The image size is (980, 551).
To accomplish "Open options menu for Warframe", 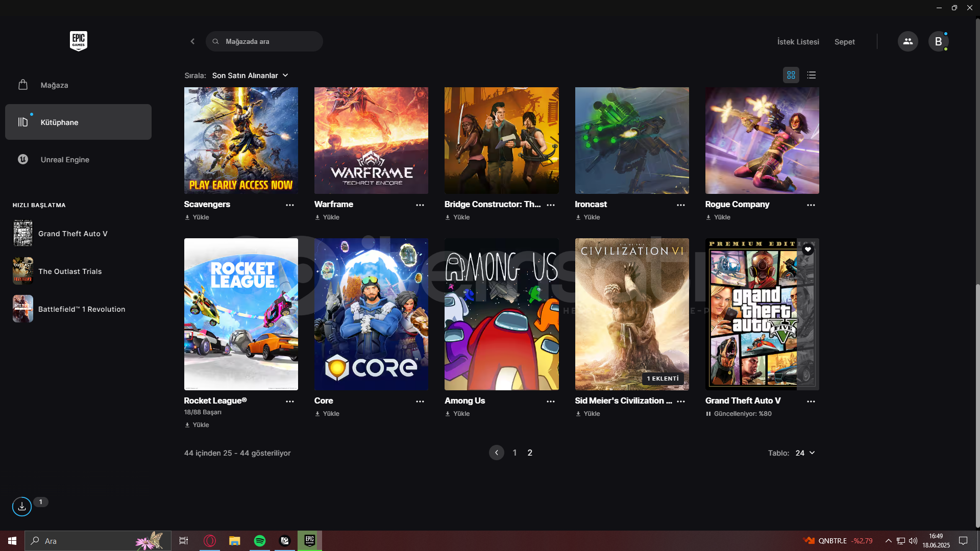I will click(420, 205).
